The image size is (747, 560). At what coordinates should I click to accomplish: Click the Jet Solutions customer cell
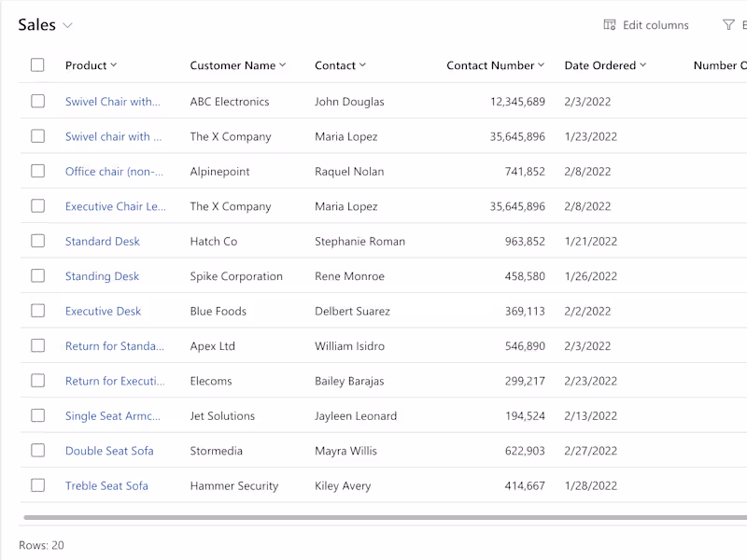pyautogui.click(x=222, y=416)
